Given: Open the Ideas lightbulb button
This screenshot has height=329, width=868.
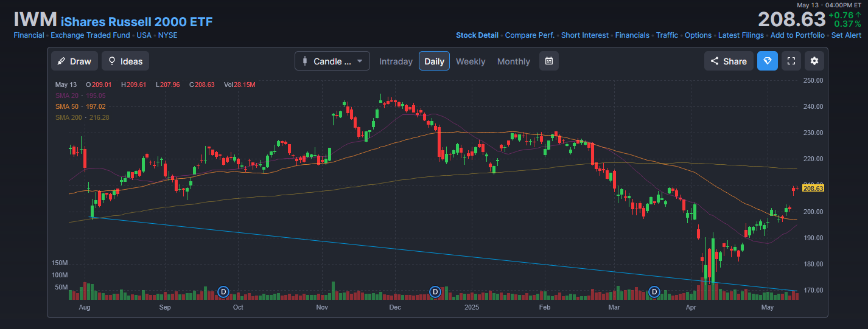Looking at the screenshot, I should tap(125, 61).
